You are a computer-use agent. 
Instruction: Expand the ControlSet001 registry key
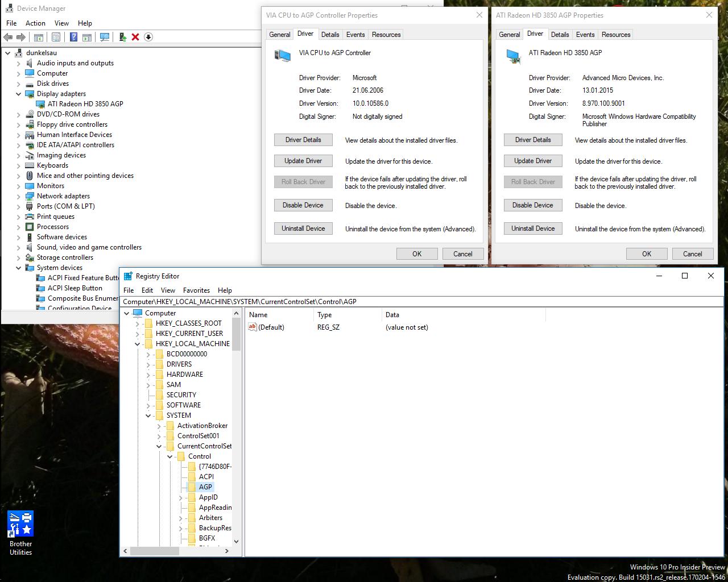pos(159,436)
